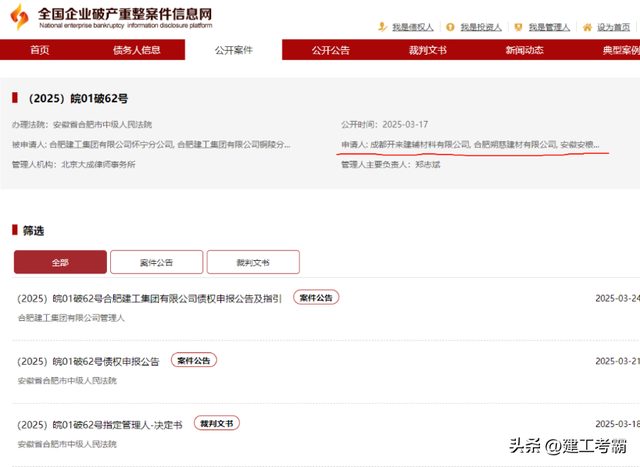640x467 pixels.
Task: Go to the 首页 navigation tab
Action: 40,50
